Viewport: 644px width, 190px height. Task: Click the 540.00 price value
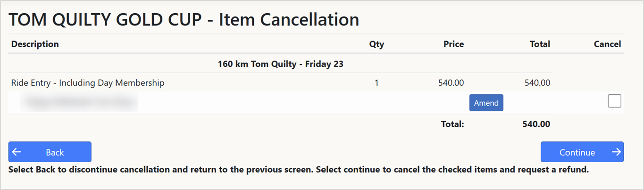[451, 83]
